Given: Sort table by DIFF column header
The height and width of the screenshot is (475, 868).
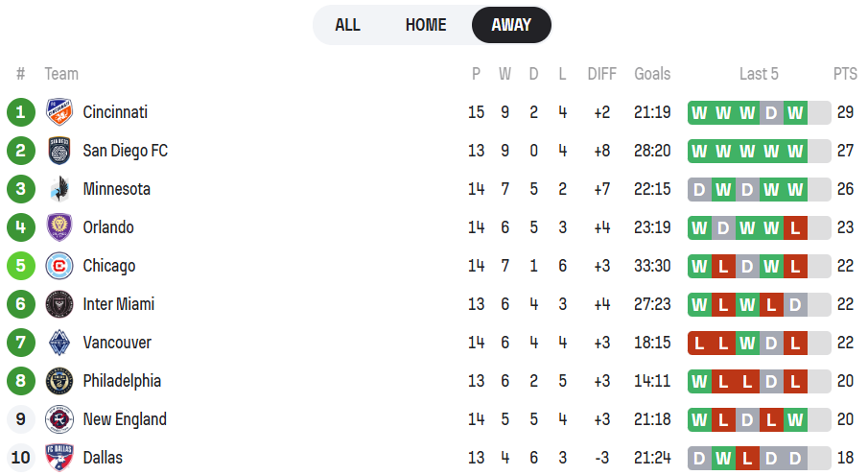Looking at the screenshot, I should coord(601,74).
